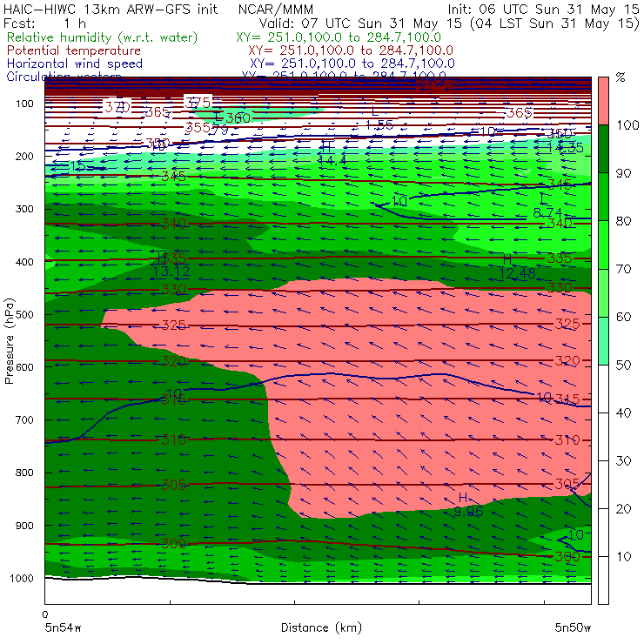Click the 'Pressure (hPa)' axis title
The image size is (644, 644).
9,340
